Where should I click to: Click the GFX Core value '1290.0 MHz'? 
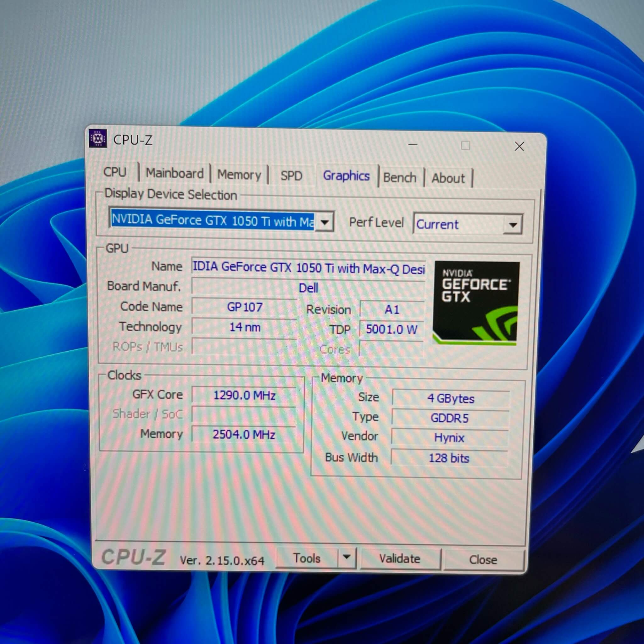coord(244,395)
